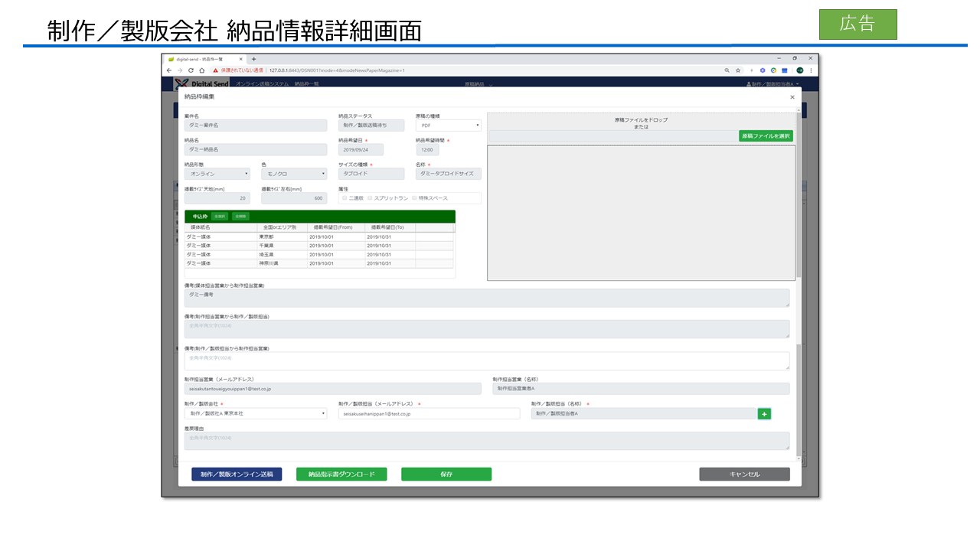Go back with the browser back arrow
Screen dimensions: 980x551
click(x=169, y=70)
